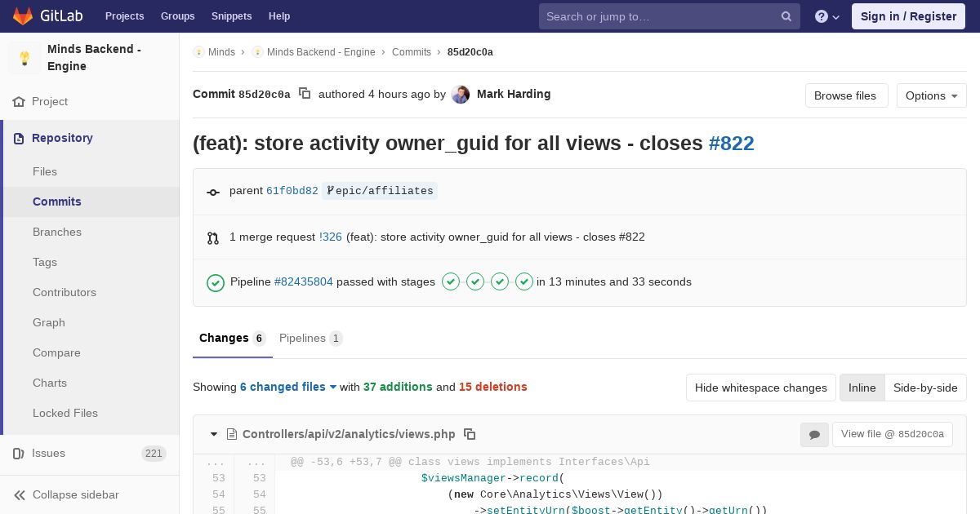Click the search magnifier icon
Image resolution: width=980 pixels, height=514 pixels.
[786, 16]
